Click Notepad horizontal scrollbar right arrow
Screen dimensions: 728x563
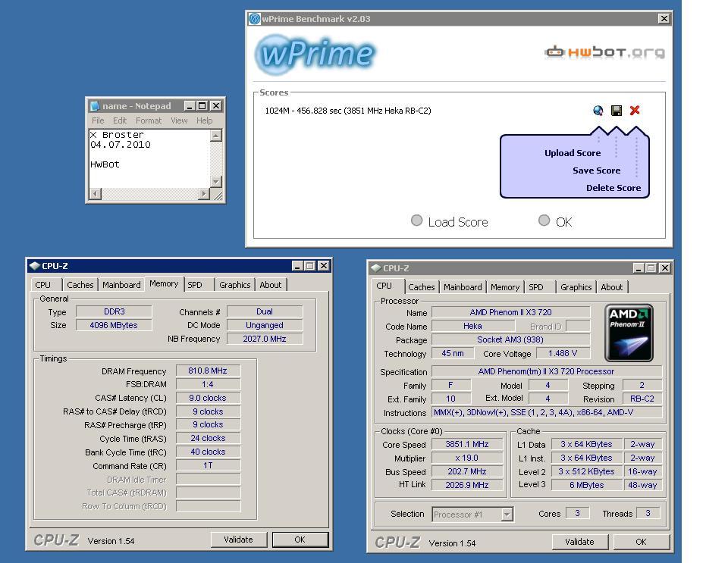204,193
